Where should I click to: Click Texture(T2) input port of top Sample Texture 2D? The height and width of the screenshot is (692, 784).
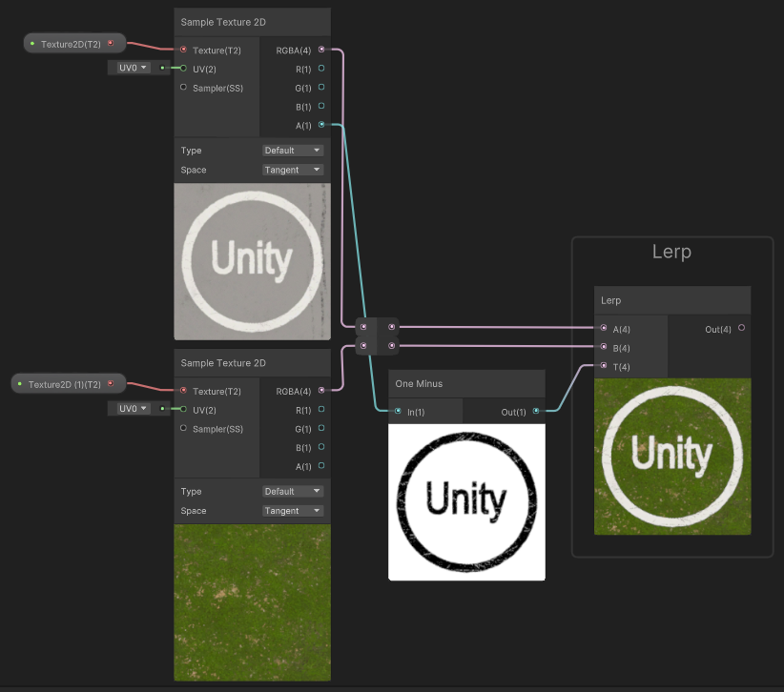183,50
